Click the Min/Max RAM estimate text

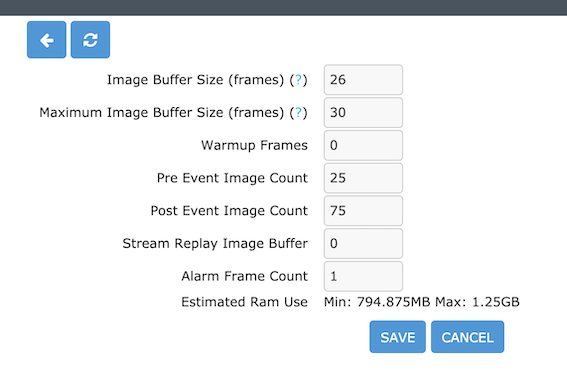click(422, 302)
